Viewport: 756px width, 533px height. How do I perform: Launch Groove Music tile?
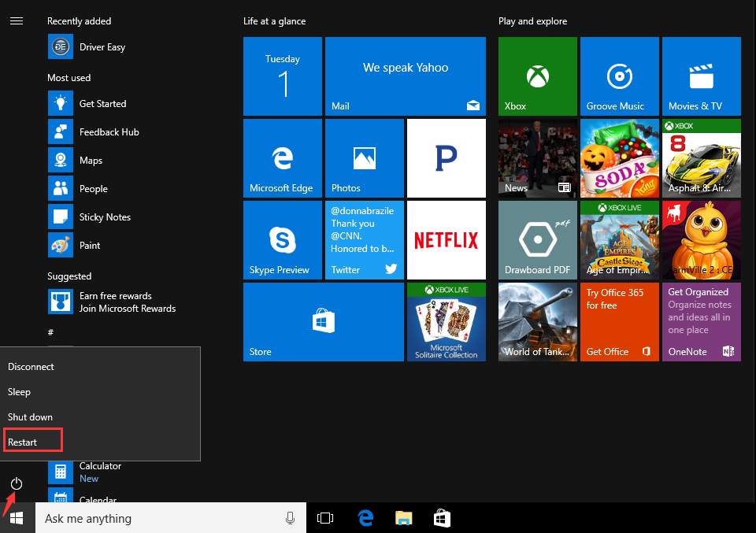pos(620,76)
